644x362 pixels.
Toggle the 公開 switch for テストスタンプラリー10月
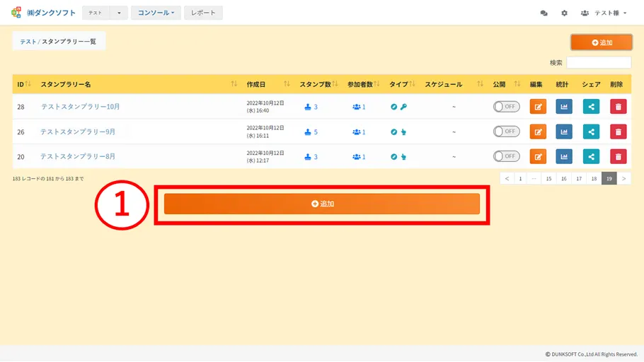(506, 107)
